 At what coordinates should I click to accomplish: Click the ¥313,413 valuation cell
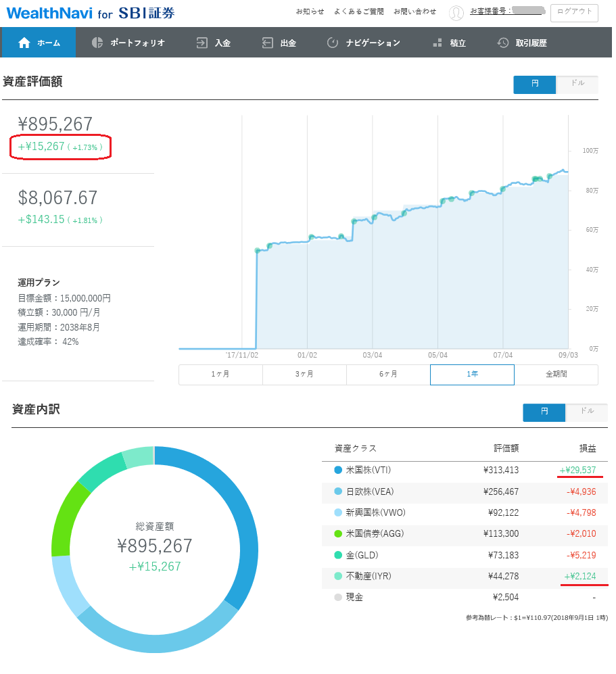pos(501,471)
